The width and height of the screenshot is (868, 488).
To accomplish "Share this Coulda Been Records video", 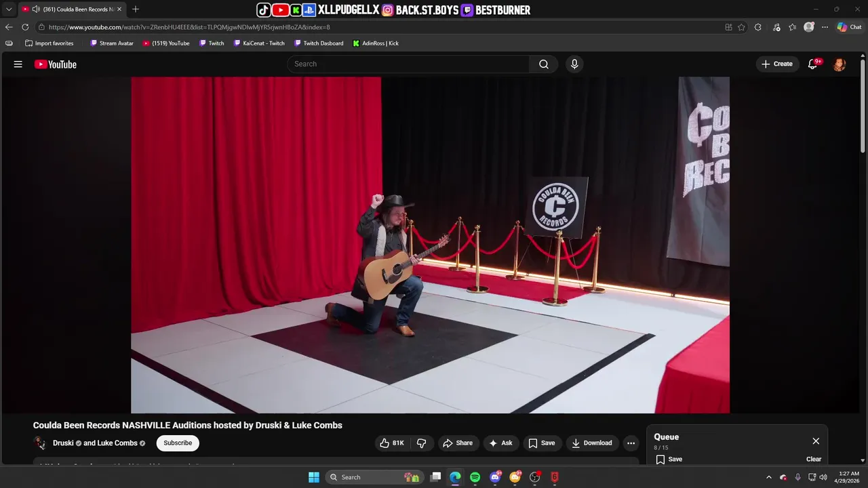I will (x=458, y=443).
